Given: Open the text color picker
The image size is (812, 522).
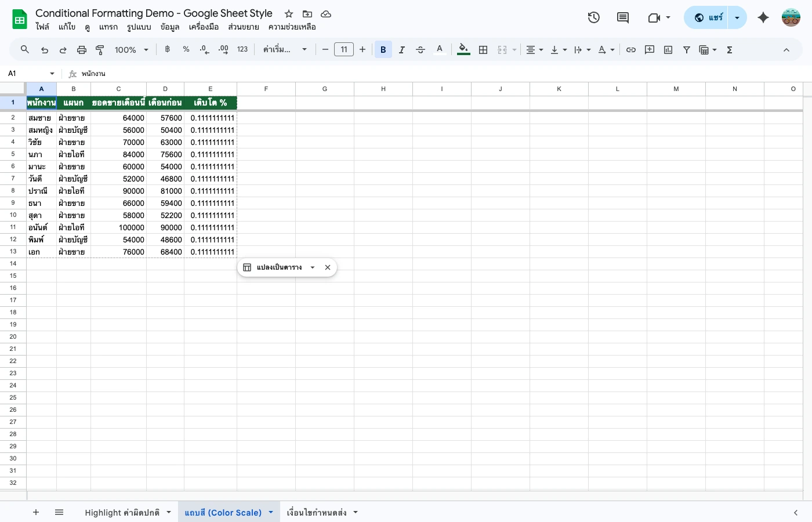Looking at the screenshot, I should coord(440,49).
